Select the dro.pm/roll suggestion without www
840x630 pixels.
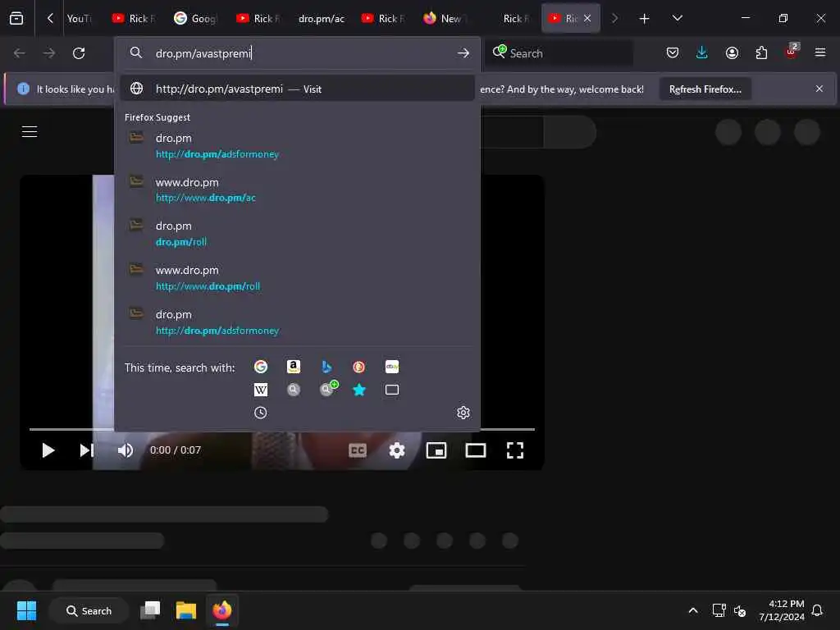pyautogui.click(x=297, y=234)
